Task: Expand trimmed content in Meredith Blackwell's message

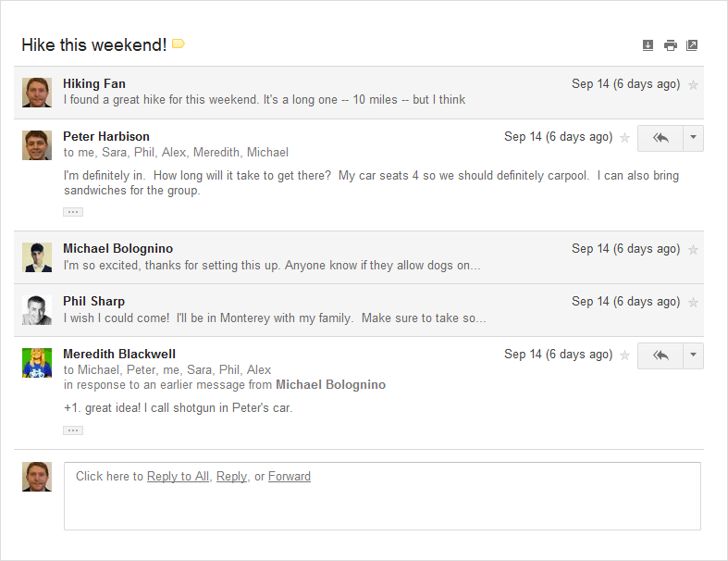Action: pos(73,430)
